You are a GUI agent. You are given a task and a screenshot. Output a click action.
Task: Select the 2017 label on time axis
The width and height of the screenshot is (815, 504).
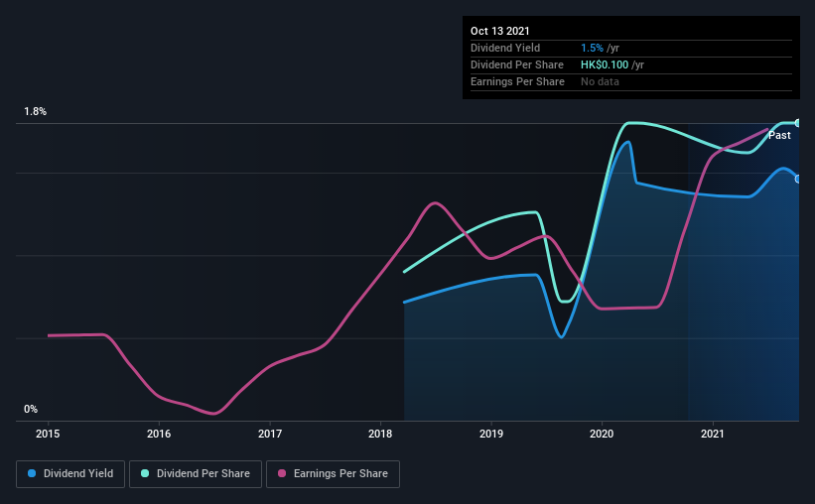[x=270, y=434]
